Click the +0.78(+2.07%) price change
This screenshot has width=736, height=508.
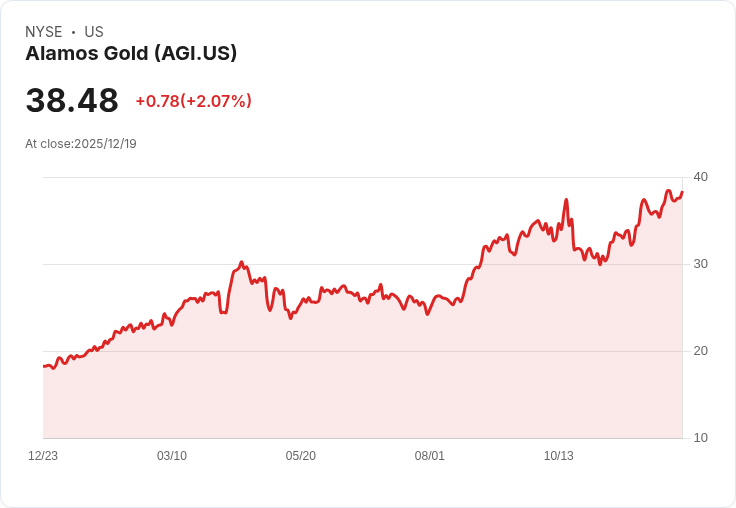[193, 101]
